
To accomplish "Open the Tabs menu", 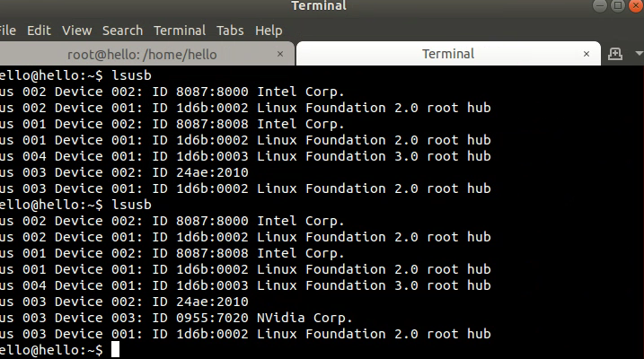I will 230,31.
